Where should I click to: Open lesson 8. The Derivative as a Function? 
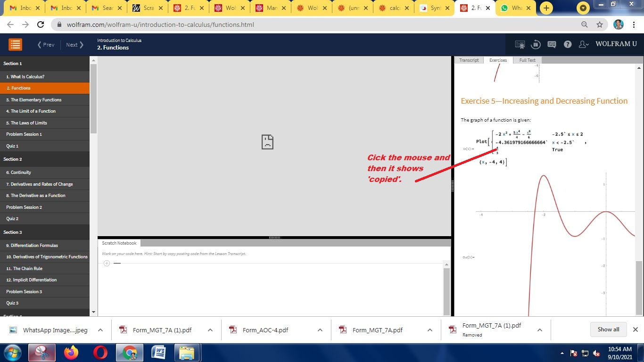(x=45, y=196)
